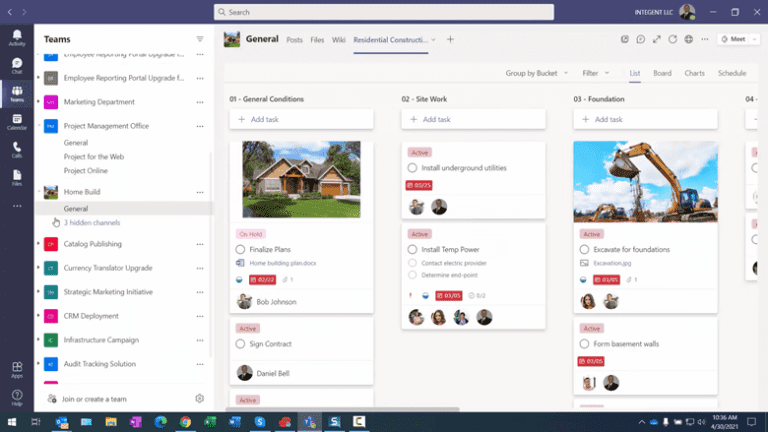Open the Filter dropdown
This screenshot has width=768, height=432.
(596, 73)
